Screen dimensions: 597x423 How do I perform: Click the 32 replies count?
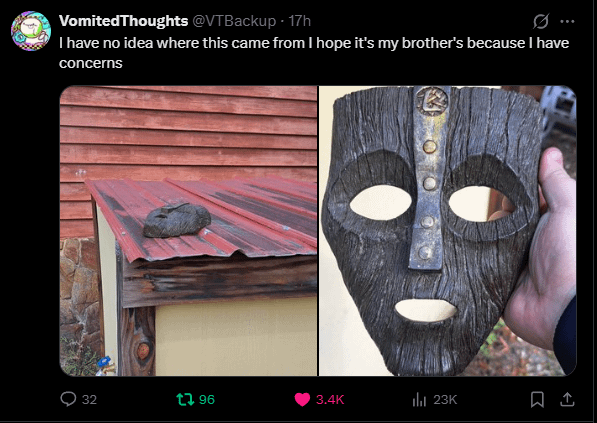tap(89, 399)
